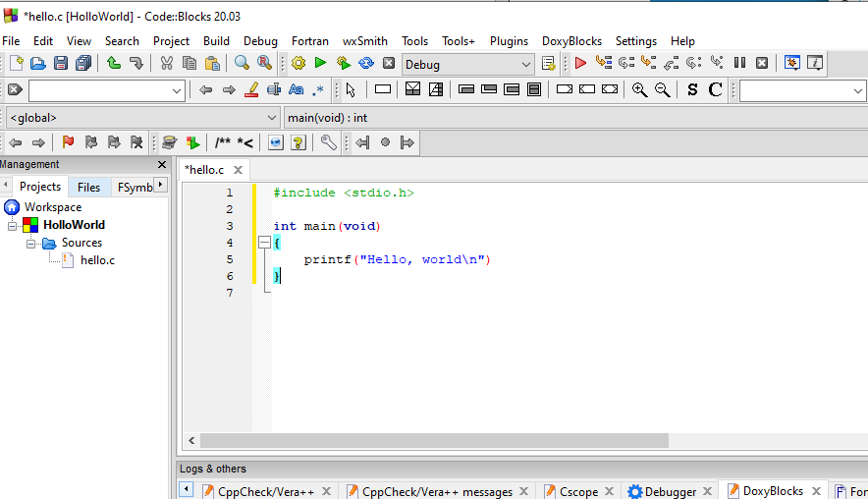Click the editor horizontal scrollbar
868x499 pixels.
434,441
